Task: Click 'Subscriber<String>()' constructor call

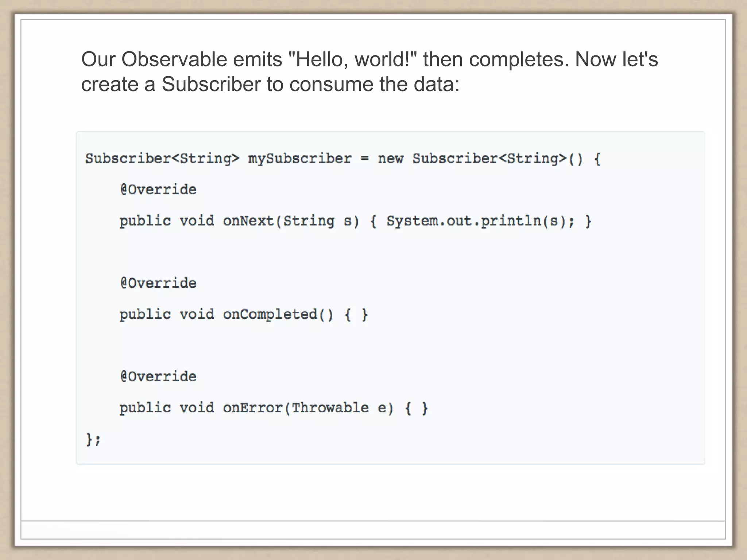Action: pyautogui.click(x=498, y=159)
